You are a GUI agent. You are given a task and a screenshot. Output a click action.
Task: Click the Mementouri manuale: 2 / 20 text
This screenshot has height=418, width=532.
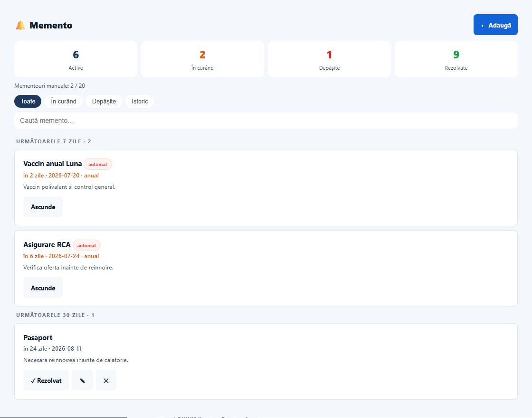49,86
